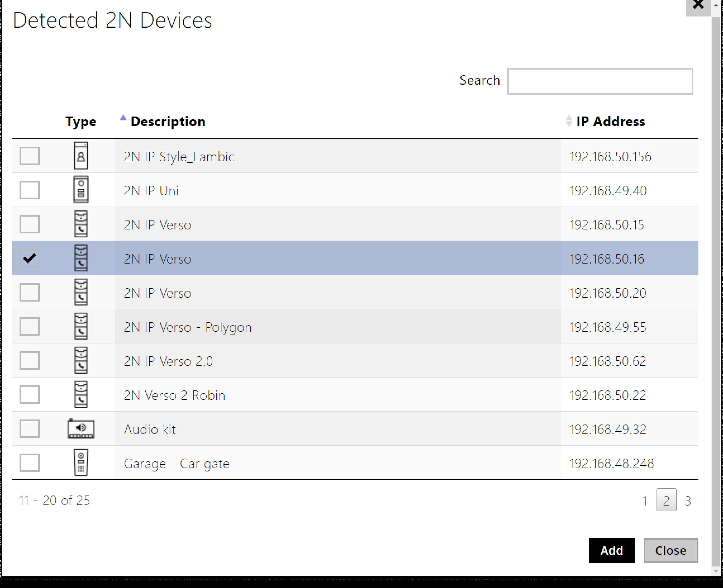Viewport: 723px width, 588px height.
Task: Click the Verso icon in the highlighted 192.168.50.16 row
Action: 81,258
